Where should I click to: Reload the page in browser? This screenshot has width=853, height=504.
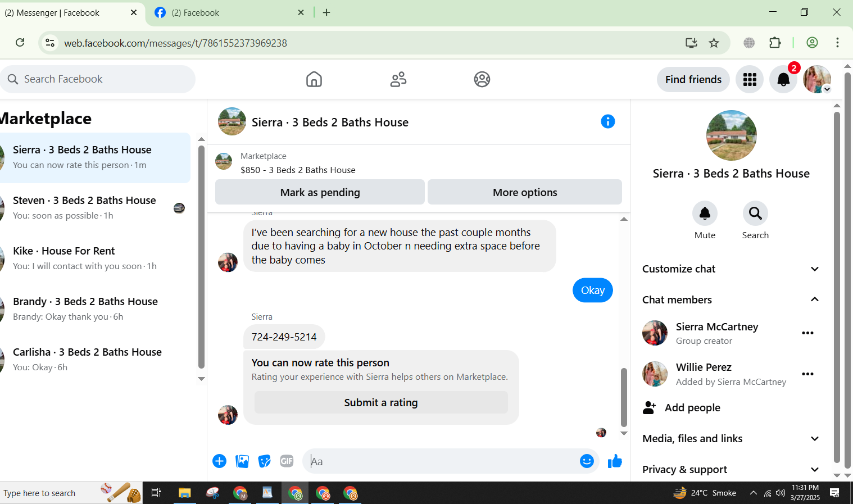[20, 43]
